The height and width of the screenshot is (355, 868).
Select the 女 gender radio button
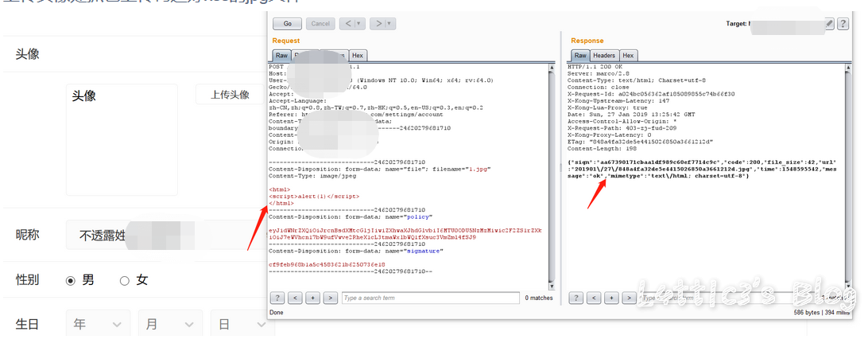click(125, 281)
